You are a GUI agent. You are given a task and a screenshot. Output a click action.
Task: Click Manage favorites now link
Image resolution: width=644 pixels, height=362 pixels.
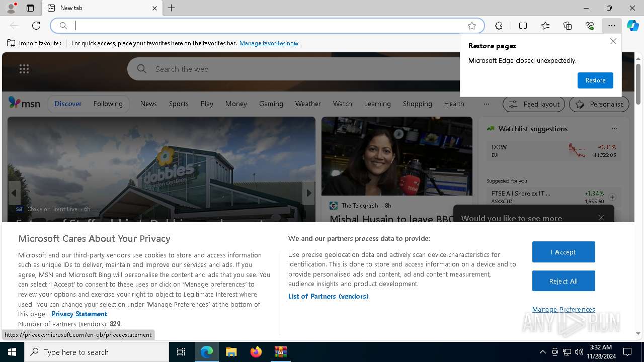pos(269,43)
